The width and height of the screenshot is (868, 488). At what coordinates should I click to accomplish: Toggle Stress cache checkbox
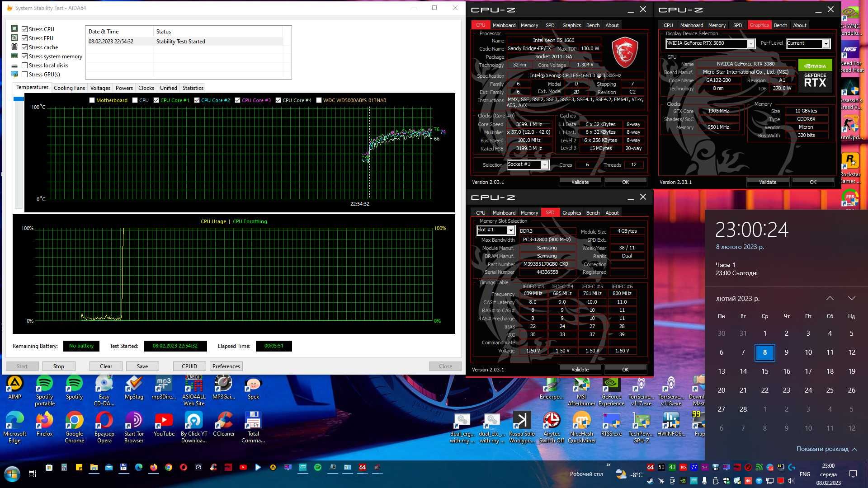(25, 47)
